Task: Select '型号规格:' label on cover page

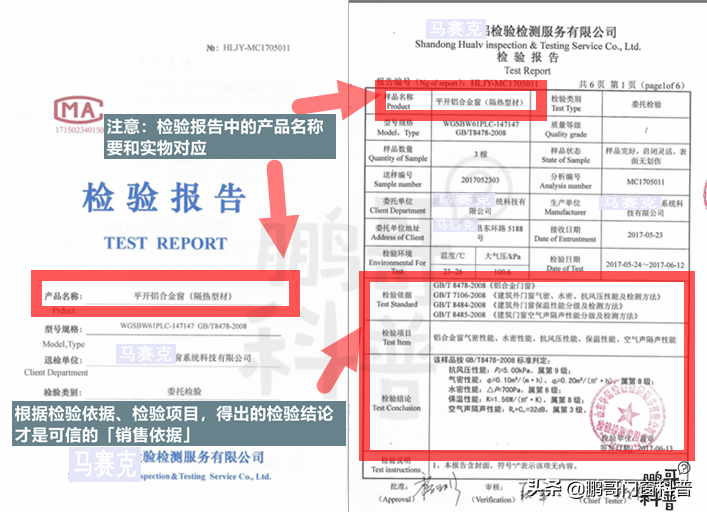Action: (63, 329)
